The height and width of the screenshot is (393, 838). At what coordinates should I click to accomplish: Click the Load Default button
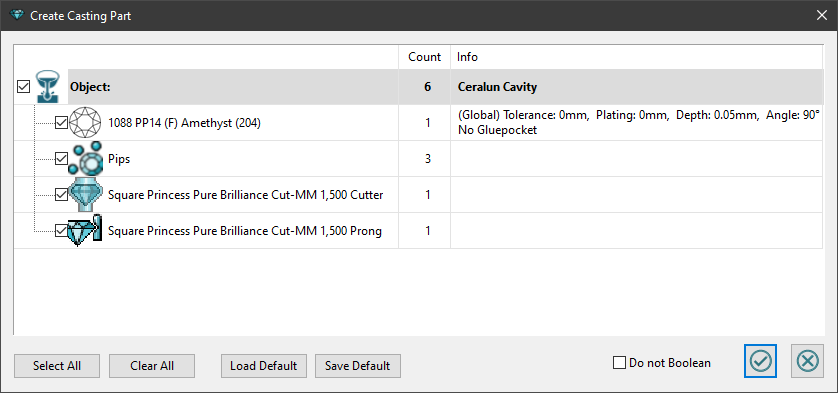pyautogui.click(x=263, y=366)
